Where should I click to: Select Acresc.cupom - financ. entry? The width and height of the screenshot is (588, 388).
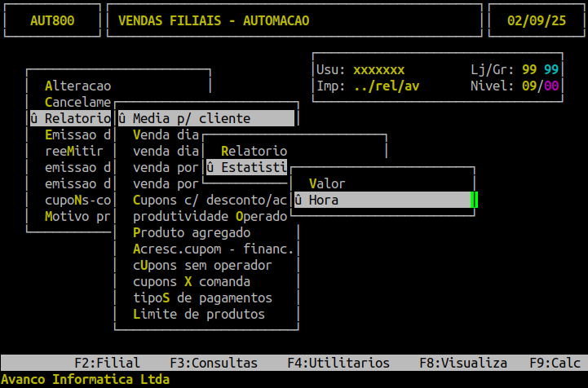pos(213,249)
